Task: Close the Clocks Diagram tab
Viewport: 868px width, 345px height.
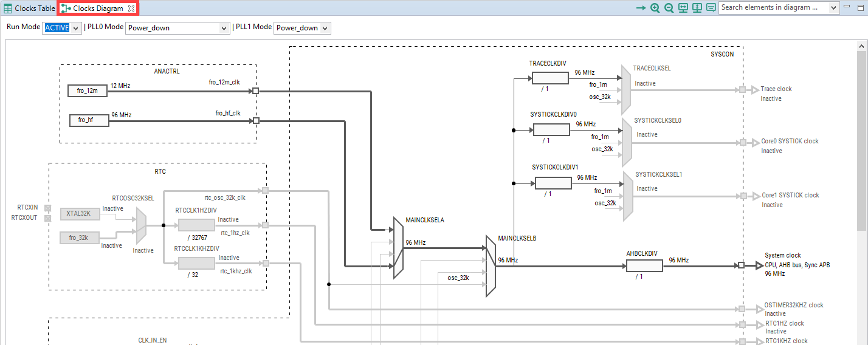Action: pyautogui.click(x=131, y=9)
